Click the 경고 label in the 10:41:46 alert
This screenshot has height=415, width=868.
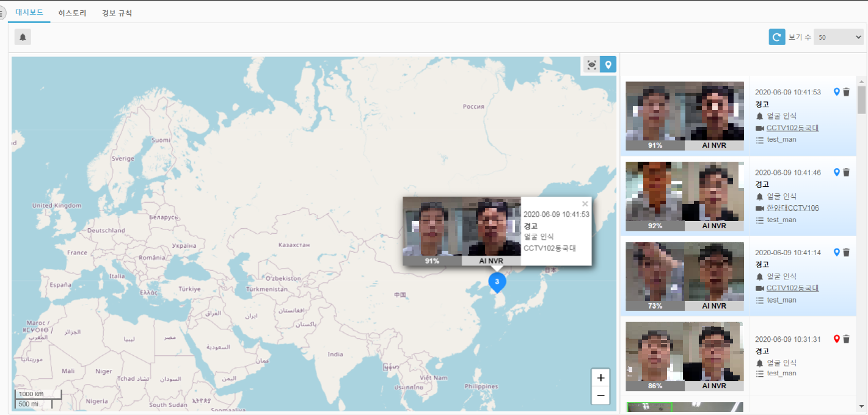(762, 184)
